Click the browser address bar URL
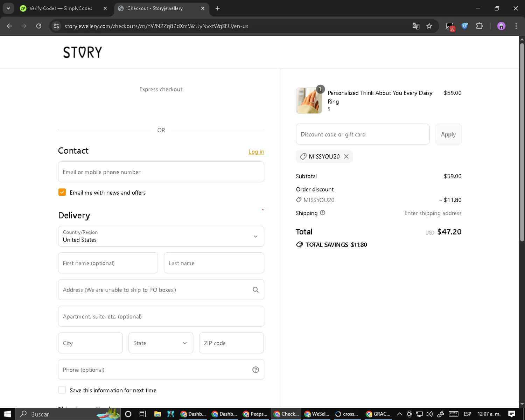This screenshot has width=525, height=420. click(x=156, y=26)
